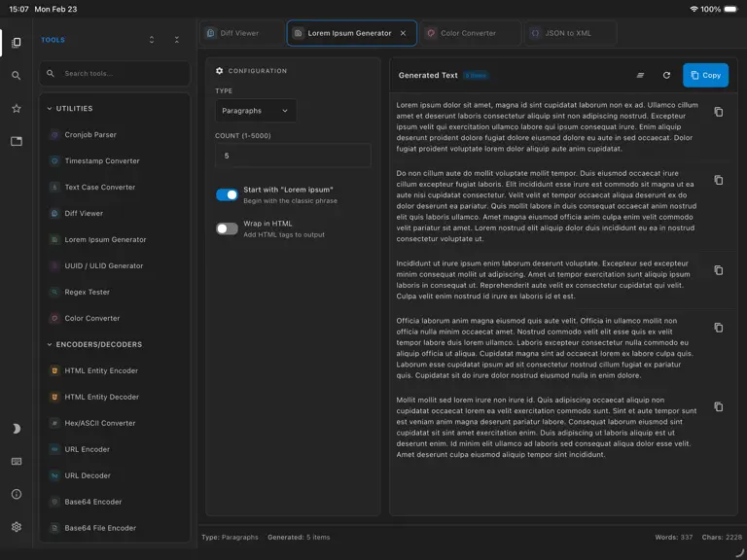Disable Start with "Lorem ipsum" toggle
747x560 pixels.
click(x=227, y=194)
